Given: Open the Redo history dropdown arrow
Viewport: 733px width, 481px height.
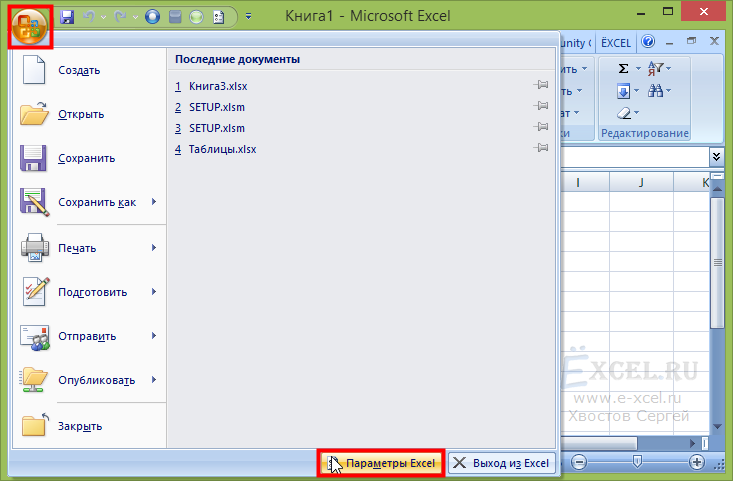Looking at the screenshot, I should [135, 17].
